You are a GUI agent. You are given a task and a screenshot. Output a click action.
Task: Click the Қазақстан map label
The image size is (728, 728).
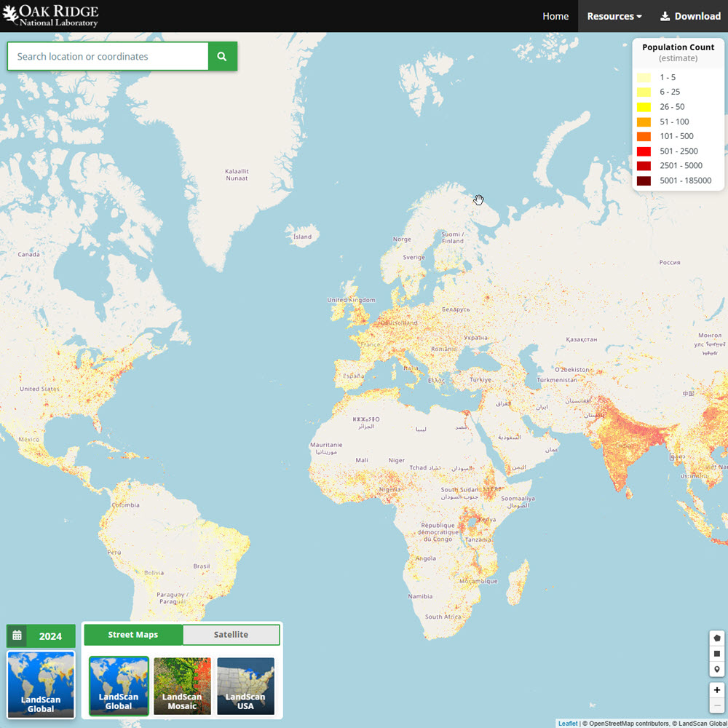[x=581, y=339]
